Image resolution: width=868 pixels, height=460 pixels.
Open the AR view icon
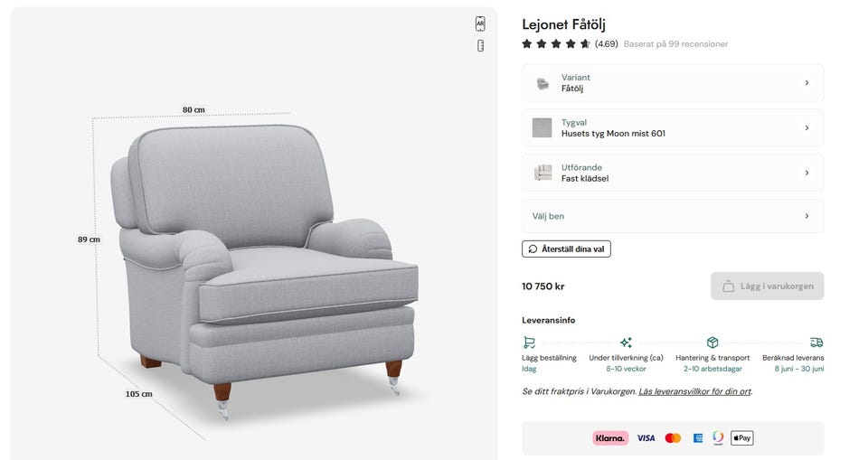point(480,23)
